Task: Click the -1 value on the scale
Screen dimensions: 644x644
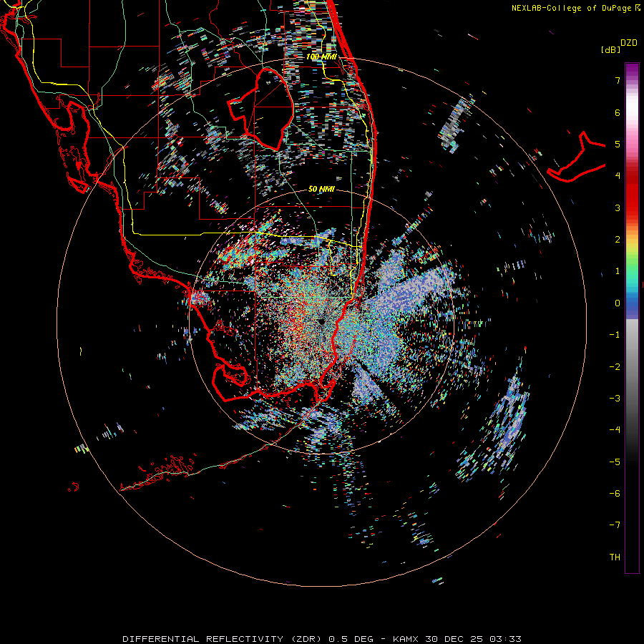Action: click(x=615, y=335)
